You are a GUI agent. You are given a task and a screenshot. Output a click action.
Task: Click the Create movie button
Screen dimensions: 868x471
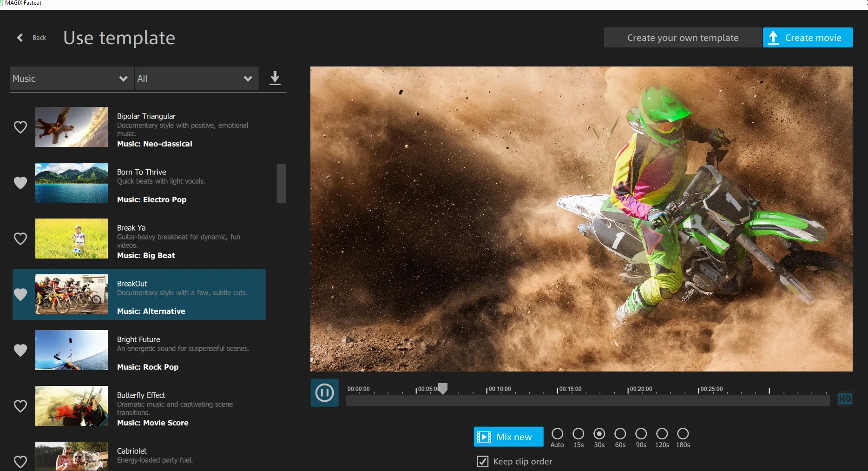click(x=808, y=38)
